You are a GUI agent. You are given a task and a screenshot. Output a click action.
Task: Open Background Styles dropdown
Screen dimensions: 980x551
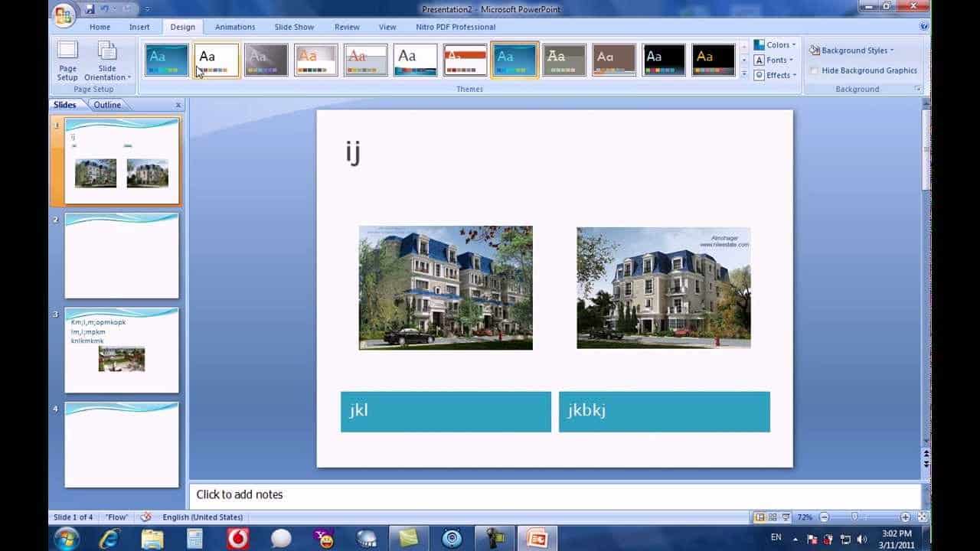[852, 51]
